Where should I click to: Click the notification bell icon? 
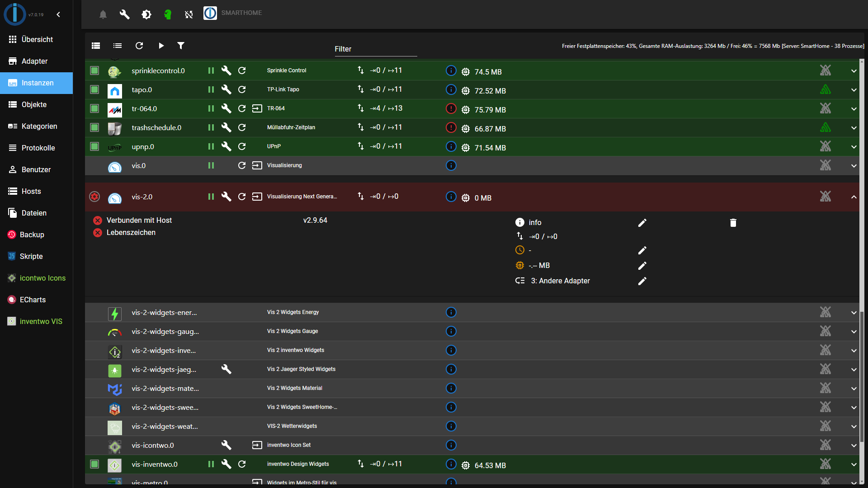coord(103,14)
